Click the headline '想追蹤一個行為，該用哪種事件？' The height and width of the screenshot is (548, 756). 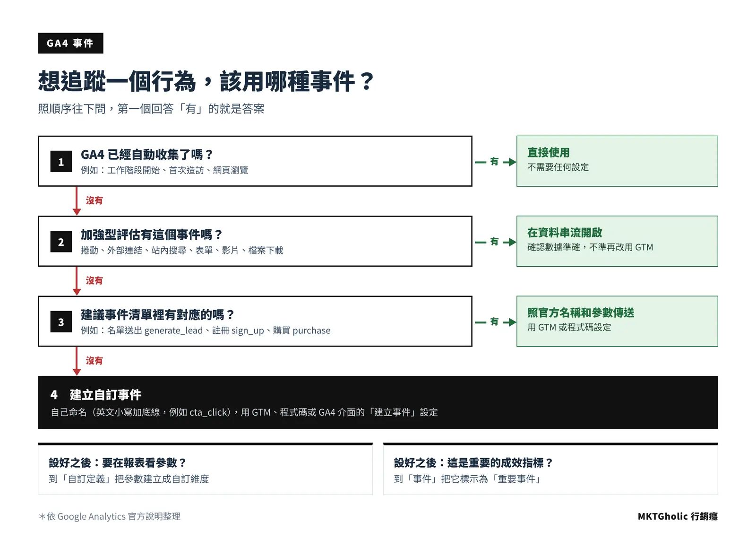point(206,81)
